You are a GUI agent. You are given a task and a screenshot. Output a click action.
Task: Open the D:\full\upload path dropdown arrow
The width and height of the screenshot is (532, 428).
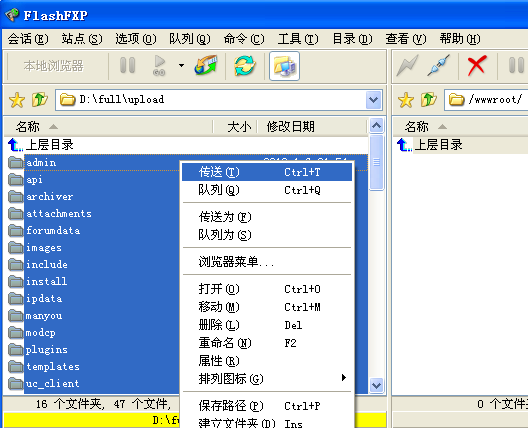(374, 100)
